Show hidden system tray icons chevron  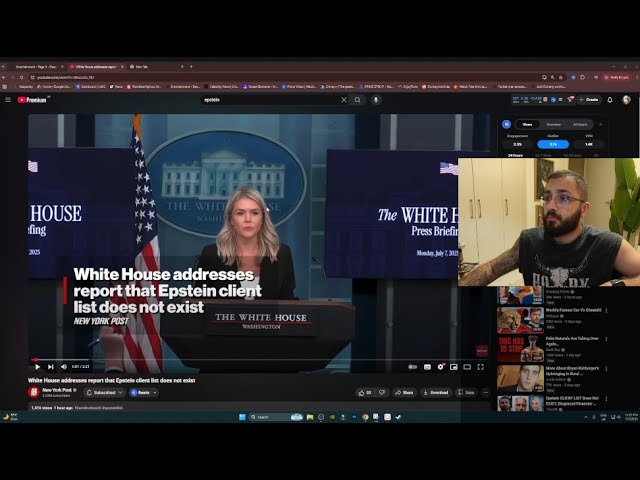click(586, 417)
